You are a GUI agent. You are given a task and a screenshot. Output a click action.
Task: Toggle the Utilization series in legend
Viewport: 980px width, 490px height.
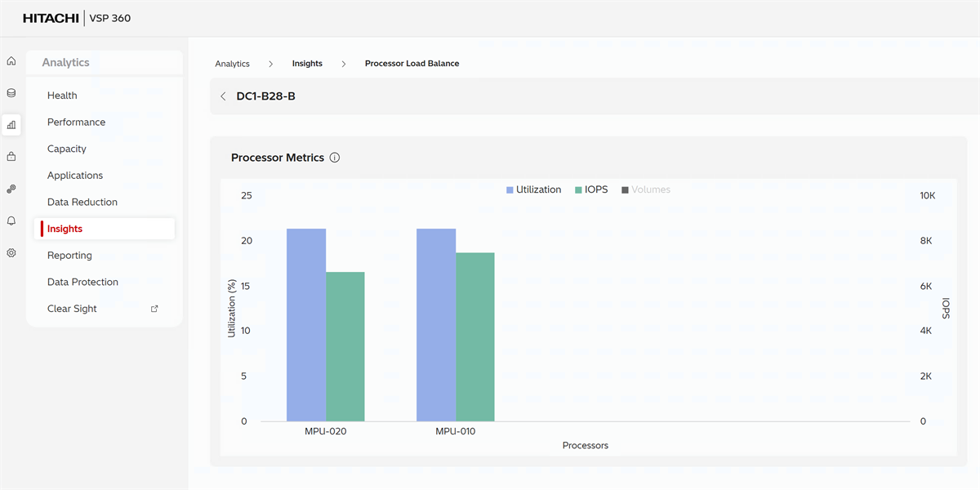(x=533, y=189)
